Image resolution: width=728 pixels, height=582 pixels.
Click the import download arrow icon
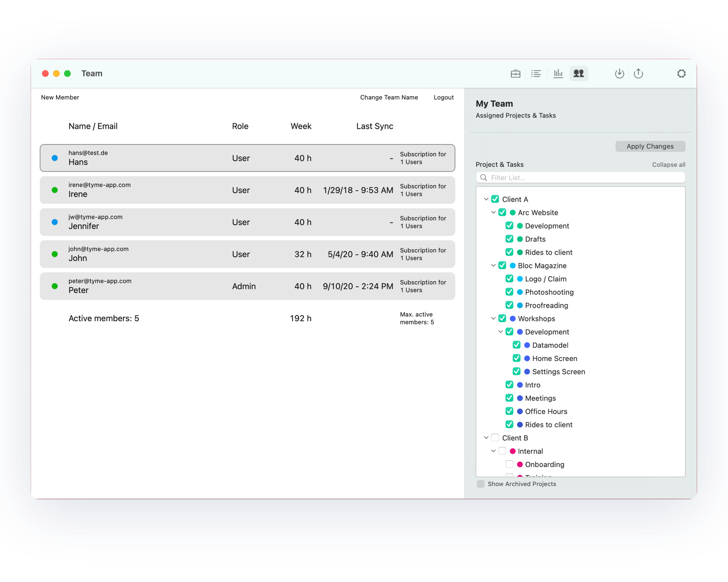[619, 74]
